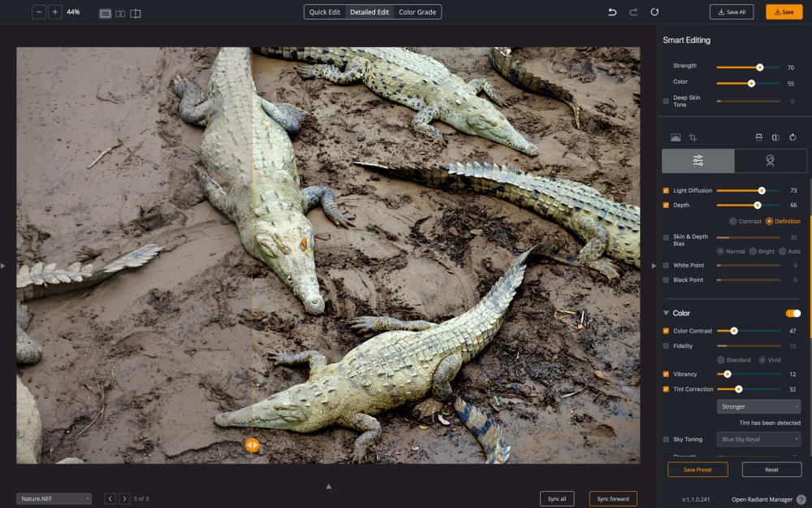The width and height of the screenshot is (812, 508).
Task: Open Radiant Manager link
Action: click(762, 500)
